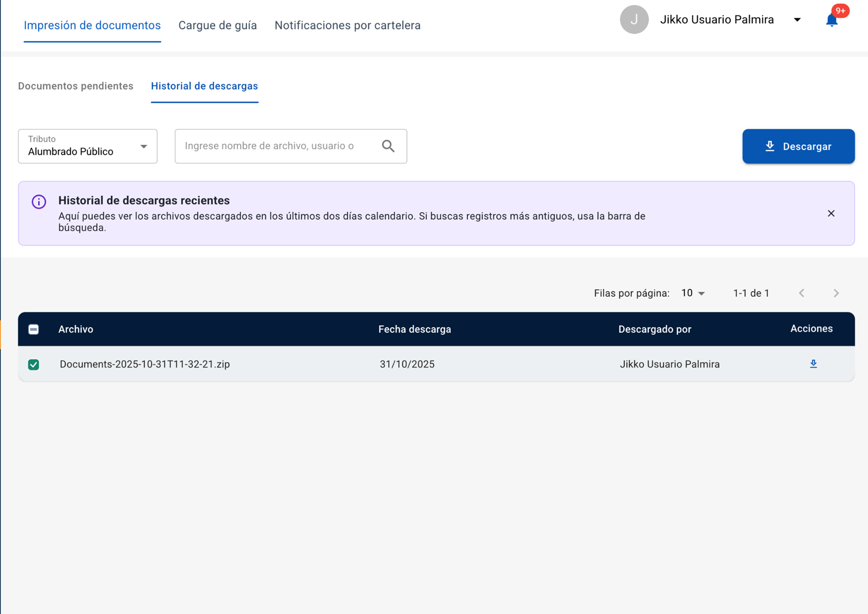Go to the next page arrow
This screenshot has width=868, height=614.
(x=836, y=293)
